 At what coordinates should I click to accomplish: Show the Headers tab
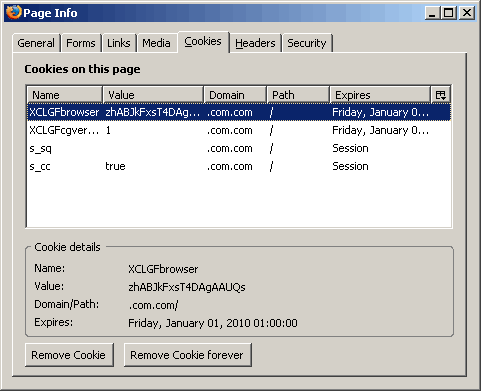tap(255, 43)
